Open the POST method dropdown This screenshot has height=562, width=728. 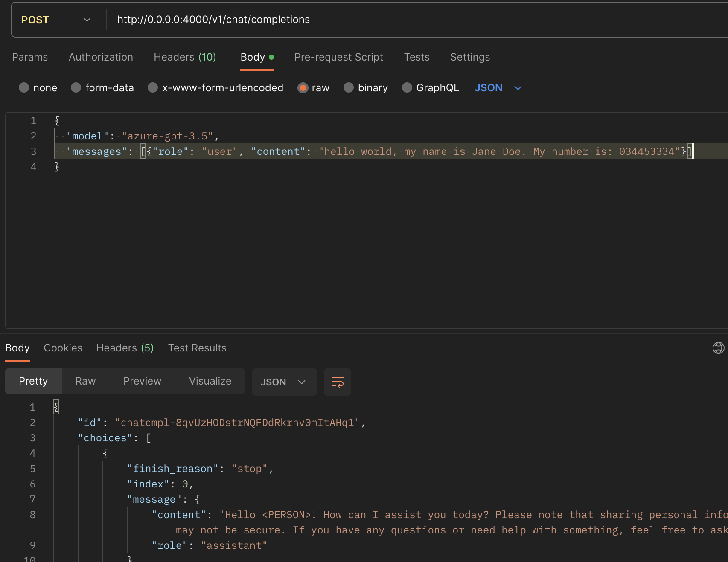pyautogui.click(x=56, y=20)
